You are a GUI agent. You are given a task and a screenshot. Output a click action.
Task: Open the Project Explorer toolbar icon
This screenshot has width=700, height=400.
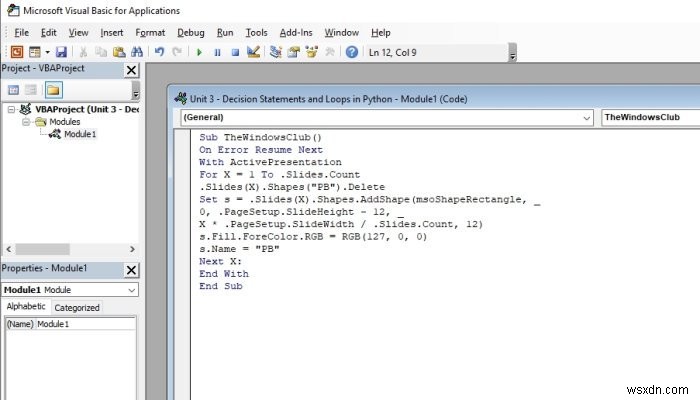pyautogui.click(x=275, y=52)
